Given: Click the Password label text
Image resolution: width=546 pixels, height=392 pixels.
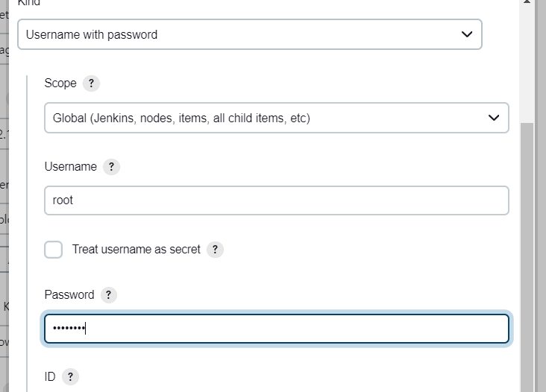Looking at the screenshot, I should pyautogui.click(x=69, y=295).
